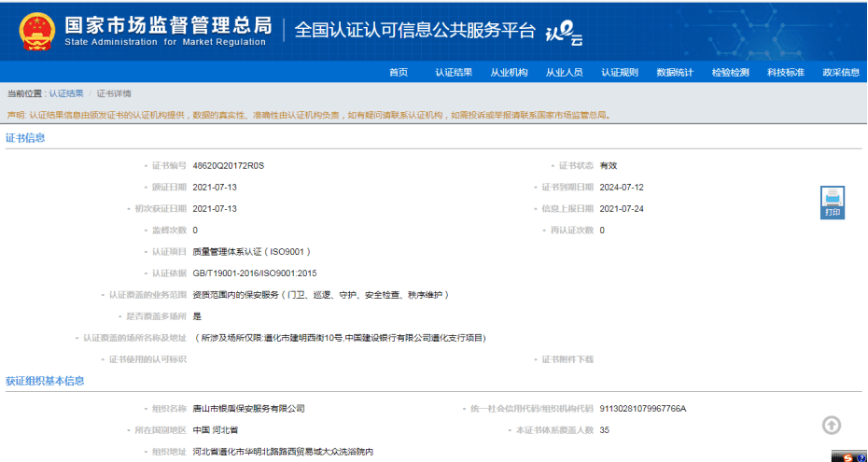Click the national emblem logo

[37, 31]
